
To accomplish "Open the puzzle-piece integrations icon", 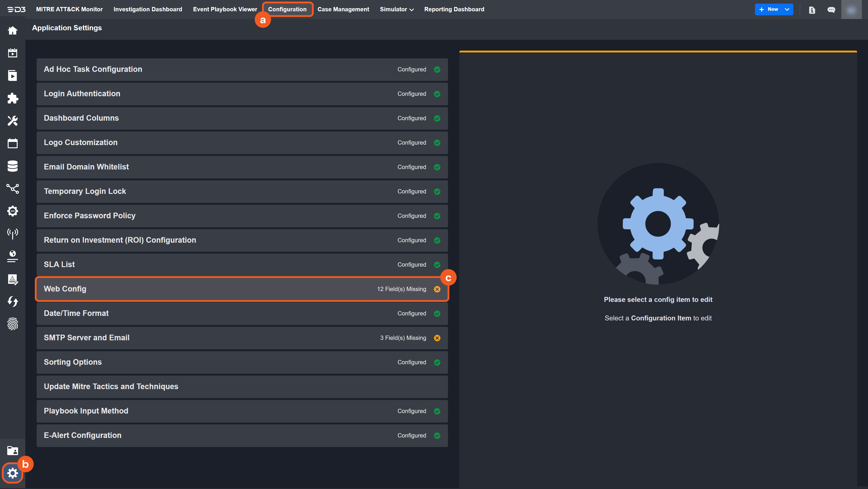I will pos(12,98).
